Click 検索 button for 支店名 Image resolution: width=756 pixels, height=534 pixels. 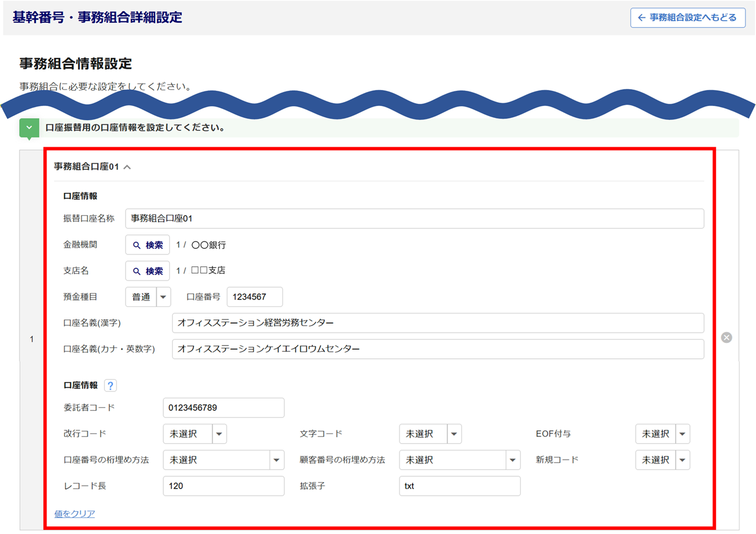(147, 271)
